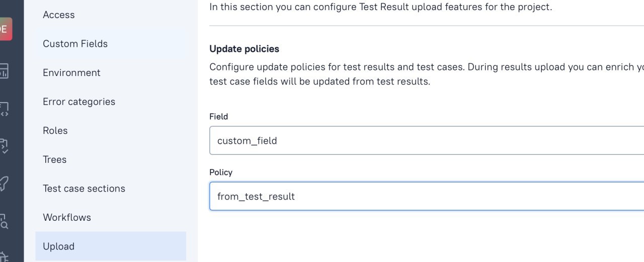Open the Launches rocket icon
Screen dimensions: 644x262
click(x=4, y=184)
